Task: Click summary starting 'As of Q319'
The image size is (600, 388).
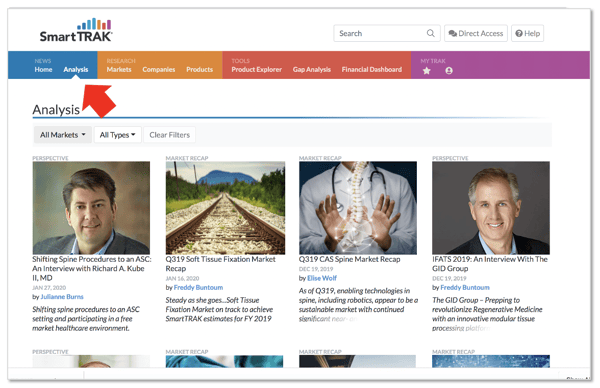Action: coord(358,305)
